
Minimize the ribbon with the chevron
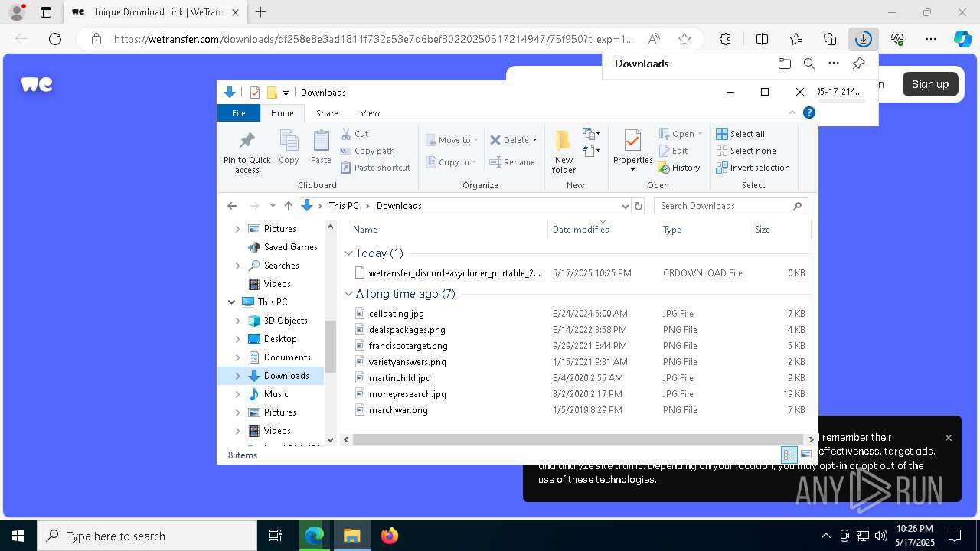[792, 112]
